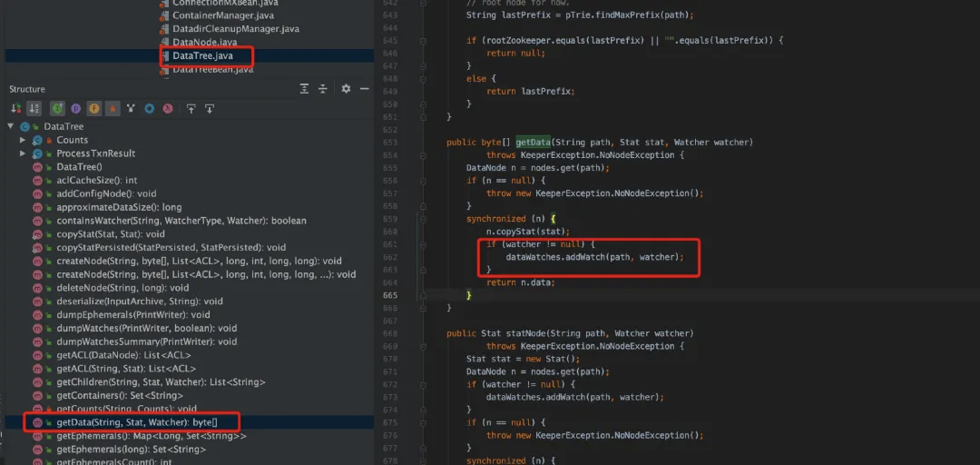The image size is (980, 465).
Task: Expand the ProcessTxnResult inner class node
Action: (23, 153)
